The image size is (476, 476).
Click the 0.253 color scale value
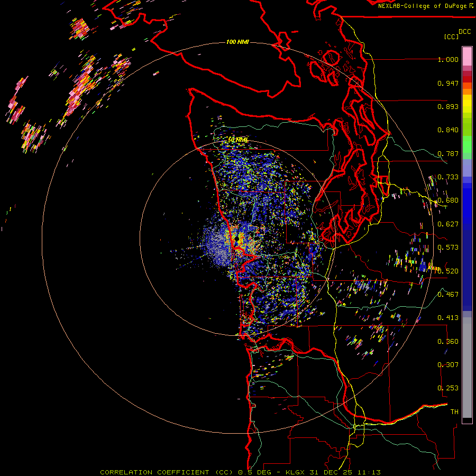448,388
